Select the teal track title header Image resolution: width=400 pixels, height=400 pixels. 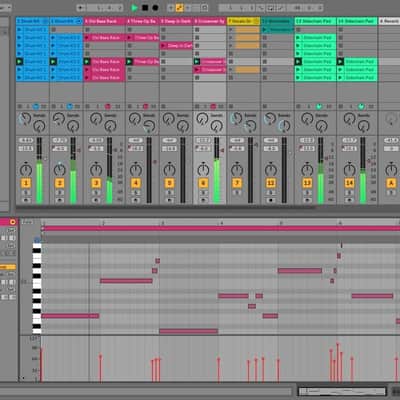(277, 21)
